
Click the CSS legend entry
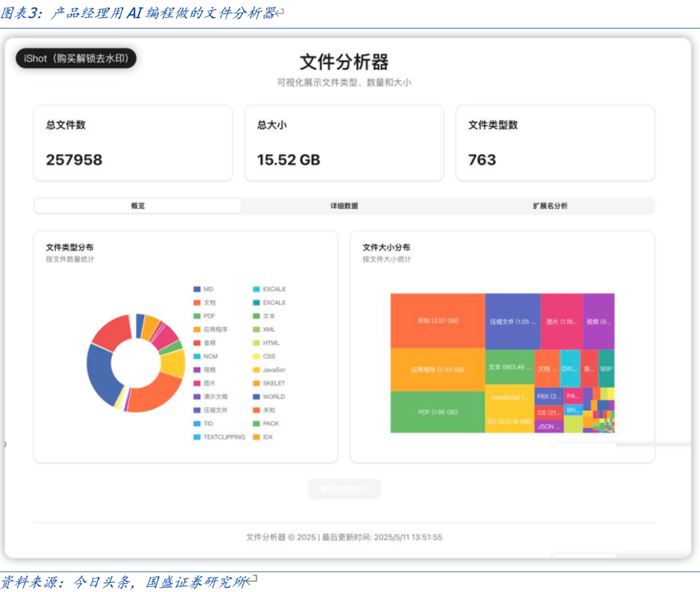click(x=264, y=356)
